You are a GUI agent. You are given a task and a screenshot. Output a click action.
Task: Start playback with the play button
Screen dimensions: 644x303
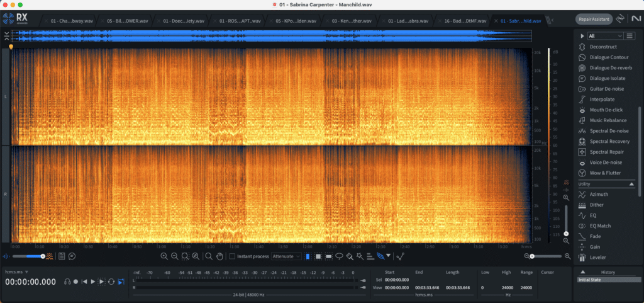point(92,282)
